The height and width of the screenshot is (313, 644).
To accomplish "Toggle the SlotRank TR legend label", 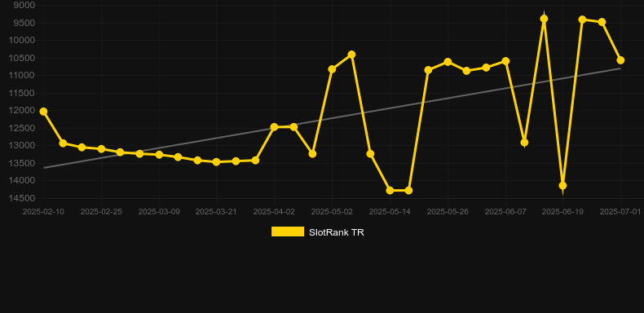I will point(337,232).
